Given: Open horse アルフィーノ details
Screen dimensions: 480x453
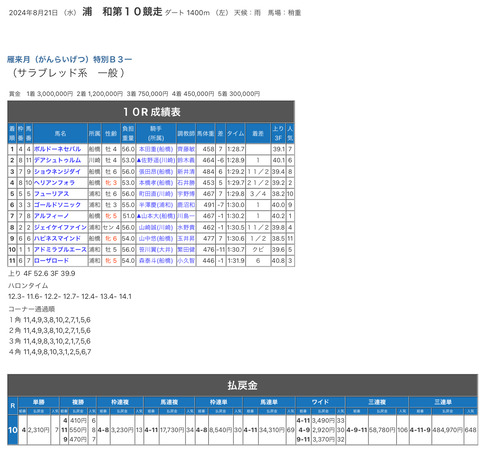Looking at the screenshot, I should (x=51, y=216).
